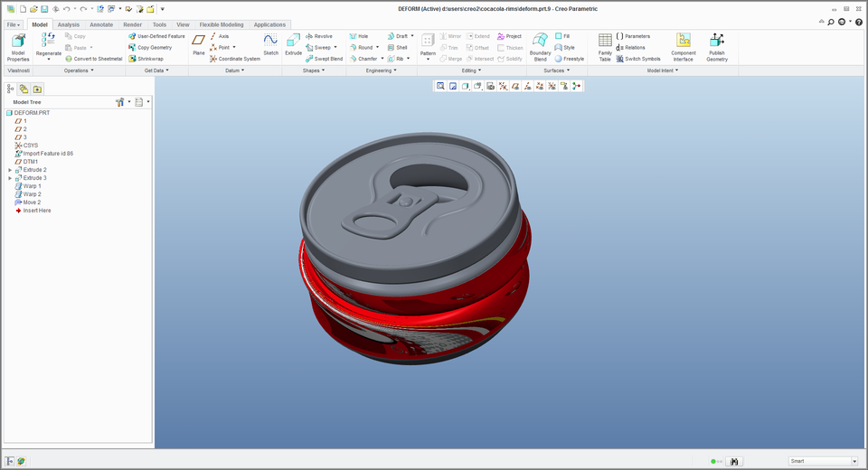Open the Family Table
Screen dimensions: 868x470
605,47
